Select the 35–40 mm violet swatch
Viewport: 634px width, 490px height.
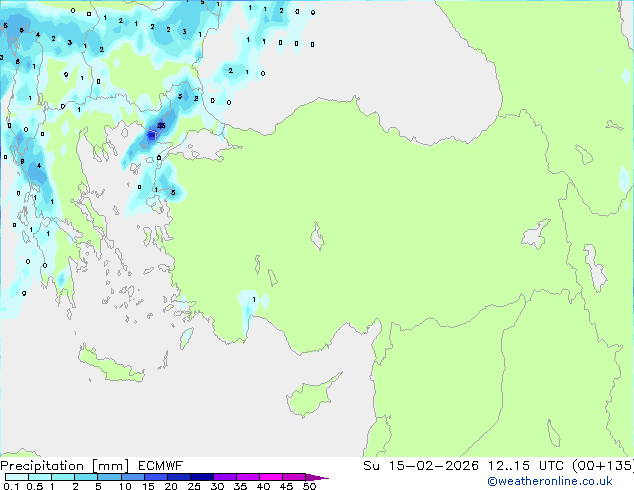247,477
